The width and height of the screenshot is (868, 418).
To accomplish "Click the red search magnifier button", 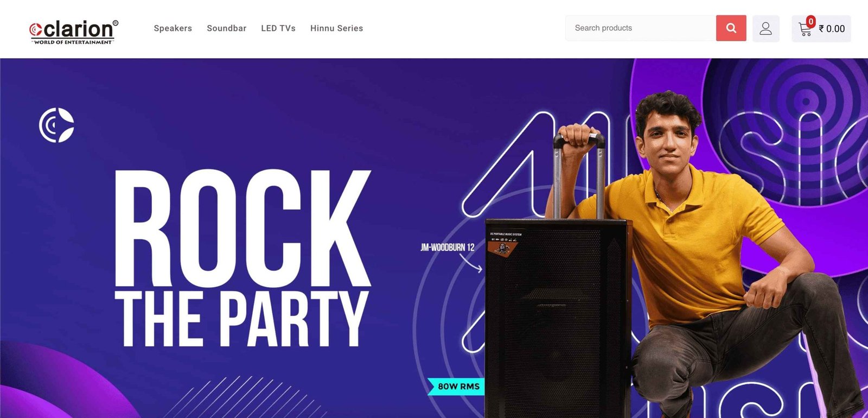I will tap(731, 28).
